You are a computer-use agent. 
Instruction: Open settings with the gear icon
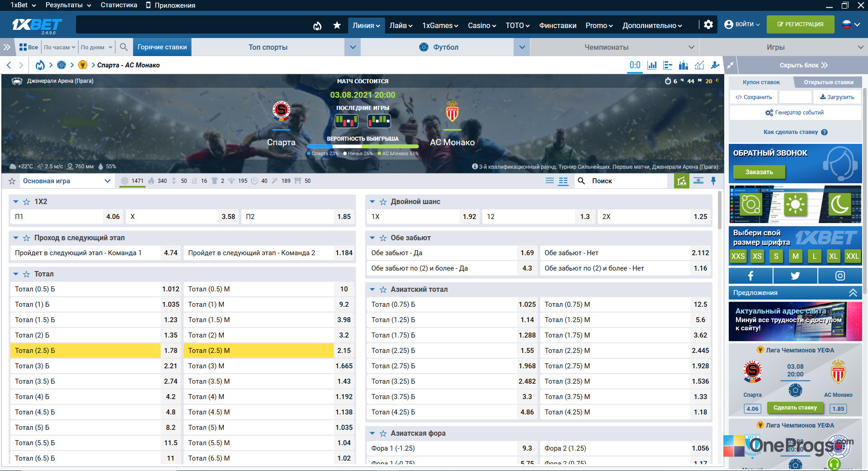point(708,24)
